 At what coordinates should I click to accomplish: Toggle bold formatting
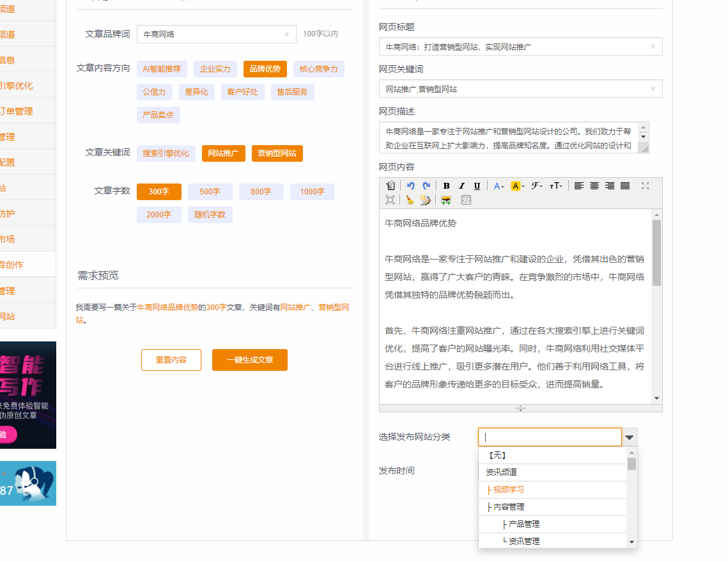pos(446,186)
